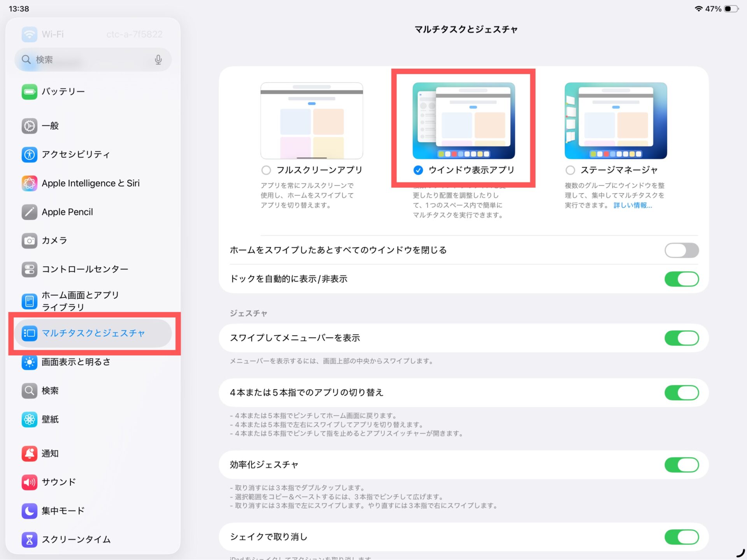Disable スワイプしてメニューバーを表示 toggle
Viewport: 747px width, 560px height.
(681, 338)
